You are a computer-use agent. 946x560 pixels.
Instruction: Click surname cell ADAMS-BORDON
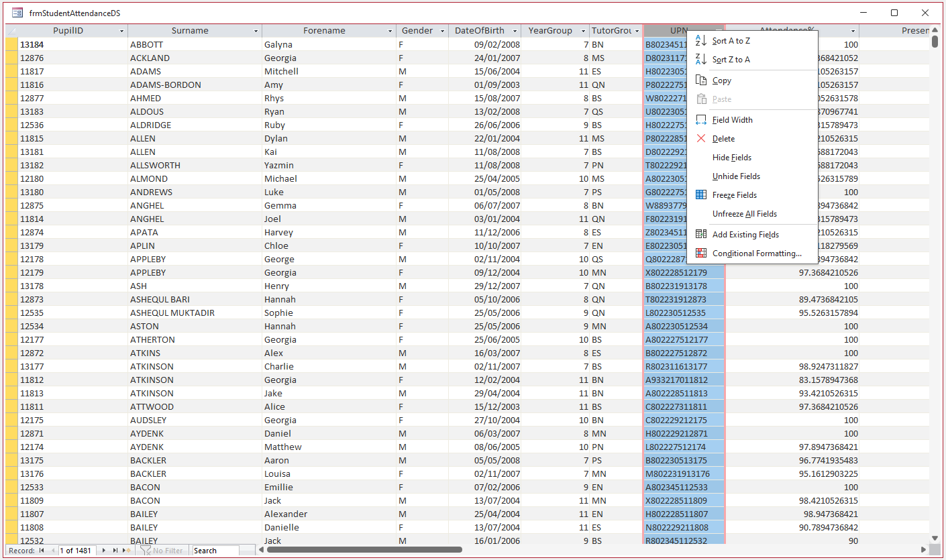(195, 85)
